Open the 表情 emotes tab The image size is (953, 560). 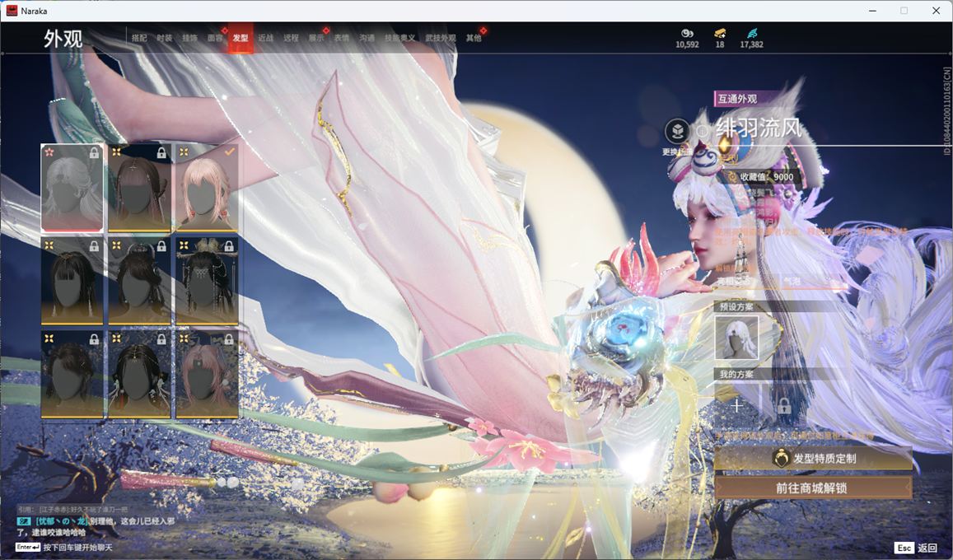point(342,38)
